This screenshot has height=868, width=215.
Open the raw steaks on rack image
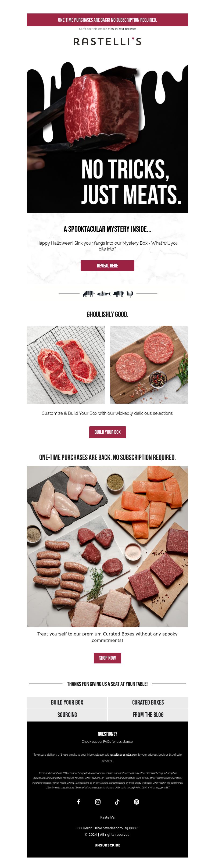pyautogui.click(x=66, y=365)
